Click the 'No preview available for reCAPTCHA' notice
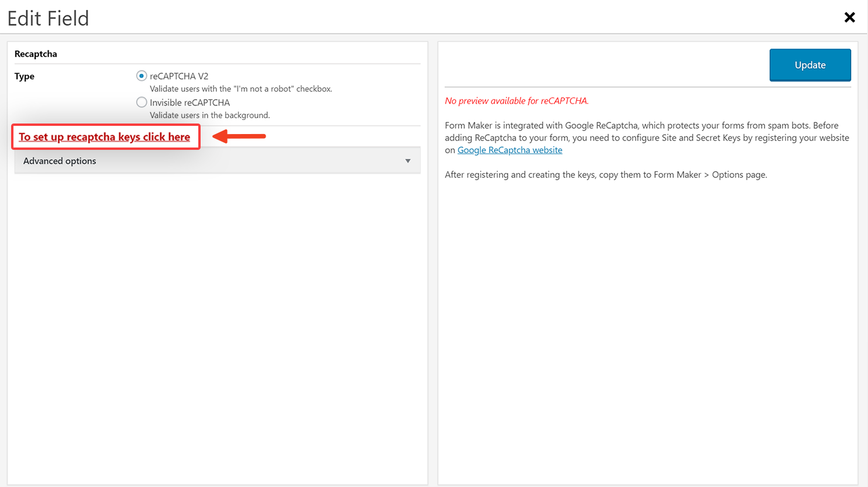The height and width of the screenshot is (487, 868). 516,101
